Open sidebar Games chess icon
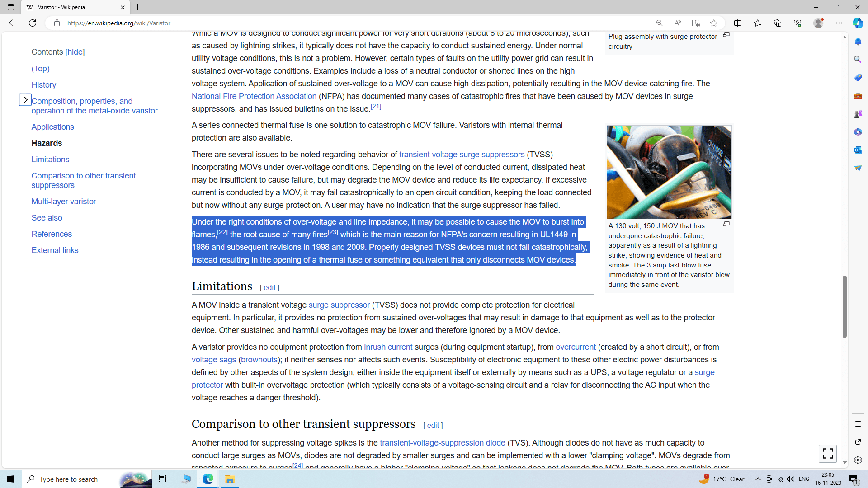Viewport: 868px width, 488px height. (858, 113)
